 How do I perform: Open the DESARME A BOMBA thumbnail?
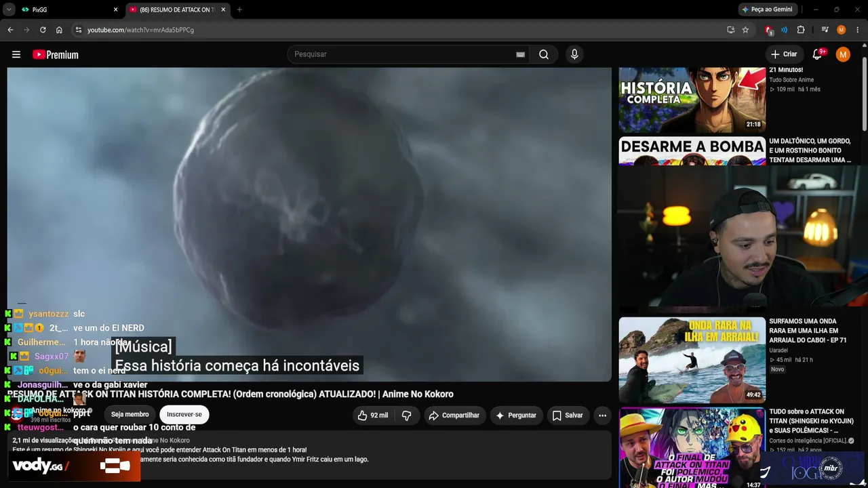click(692, 151)
